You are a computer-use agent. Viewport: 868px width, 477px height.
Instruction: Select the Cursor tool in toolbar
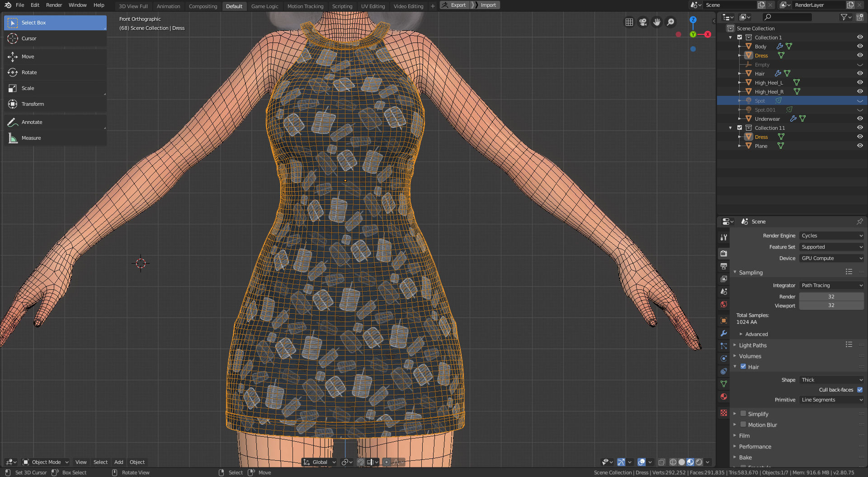(x=55, y=38)
